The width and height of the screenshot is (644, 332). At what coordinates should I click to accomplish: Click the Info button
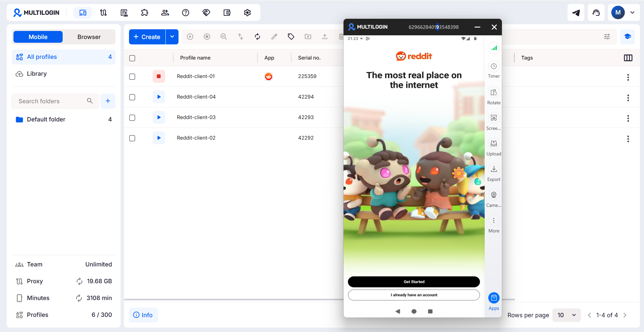[x=143, y=315]
